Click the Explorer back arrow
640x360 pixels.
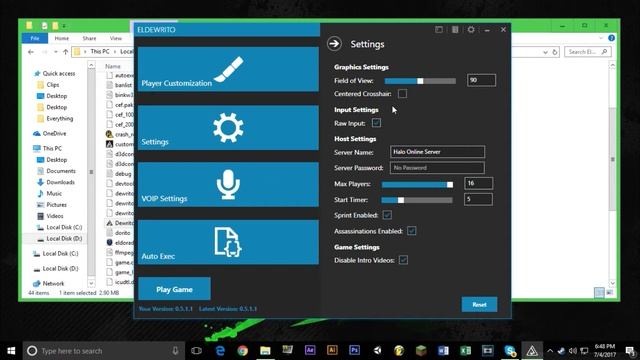tap(31, 52)
